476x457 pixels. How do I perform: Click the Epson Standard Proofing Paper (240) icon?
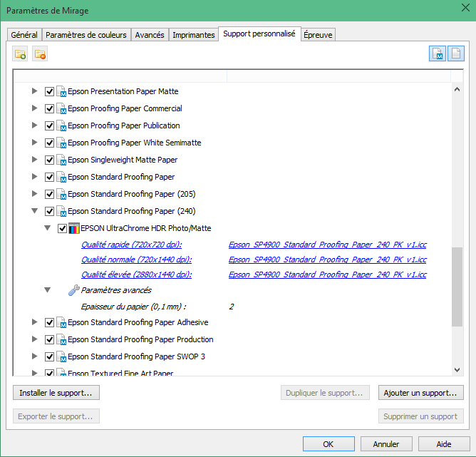point(61,211)
